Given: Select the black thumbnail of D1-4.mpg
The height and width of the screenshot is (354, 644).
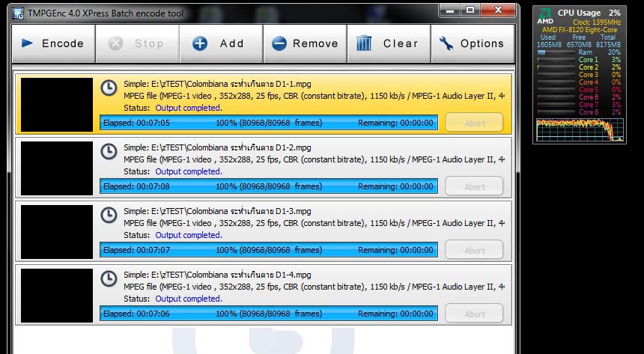Looking at the screenshot, I should [57, 296].
